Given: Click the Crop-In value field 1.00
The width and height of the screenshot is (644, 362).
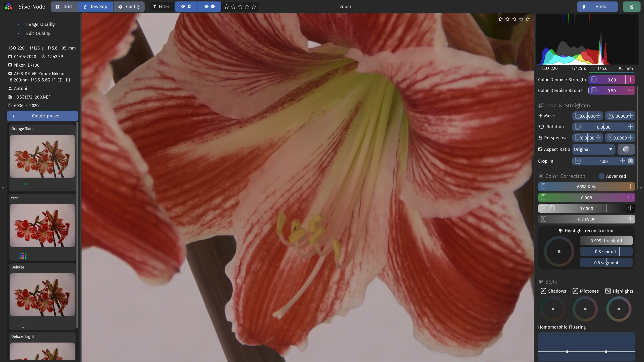Looking at the screenshot, I should 603,161.
